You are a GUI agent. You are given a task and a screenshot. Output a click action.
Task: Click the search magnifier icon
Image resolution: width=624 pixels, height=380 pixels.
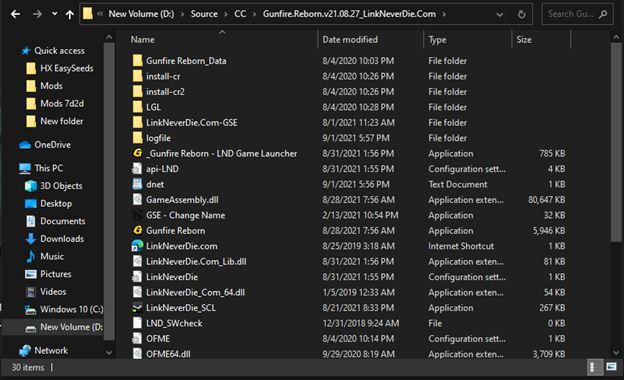603,14
